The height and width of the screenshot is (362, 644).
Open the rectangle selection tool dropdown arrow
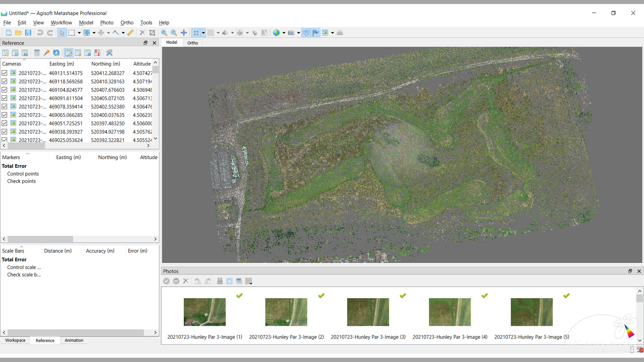click(x=79, y=33)
